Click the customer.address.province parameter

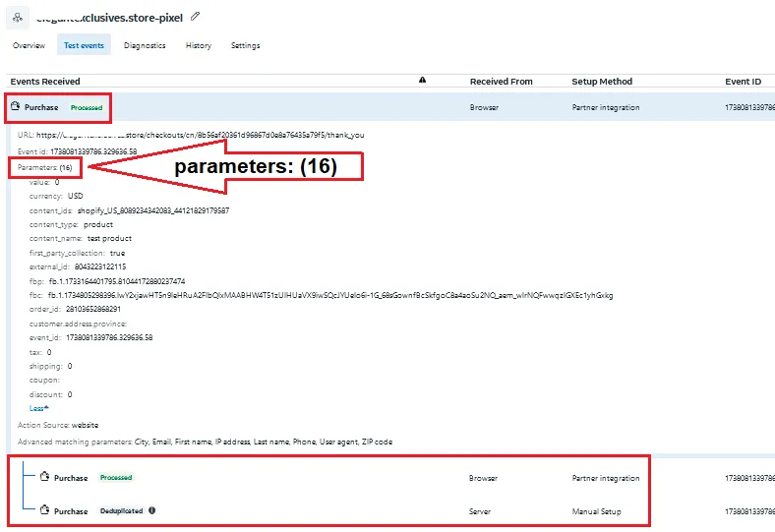[78, 325]
